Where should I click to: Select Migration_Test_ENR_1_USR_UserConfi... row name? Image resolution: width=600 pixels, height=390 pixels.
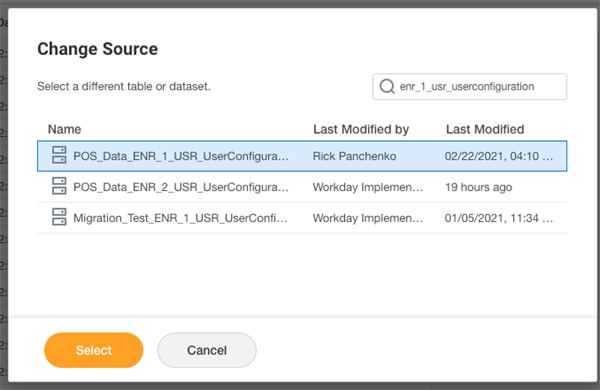click(180, 218)
